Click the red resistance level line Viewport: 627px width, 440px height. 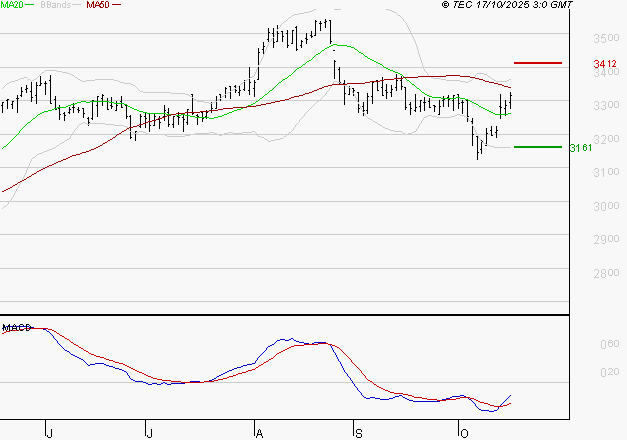coord(538,63)
